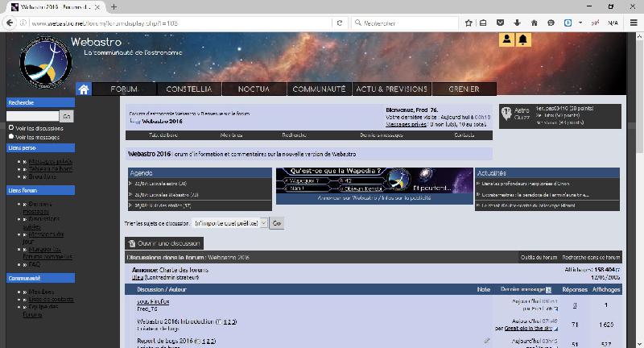Open first Actualités item about Orion
This screenshot has height=348, width=644.
coord(526,184)
